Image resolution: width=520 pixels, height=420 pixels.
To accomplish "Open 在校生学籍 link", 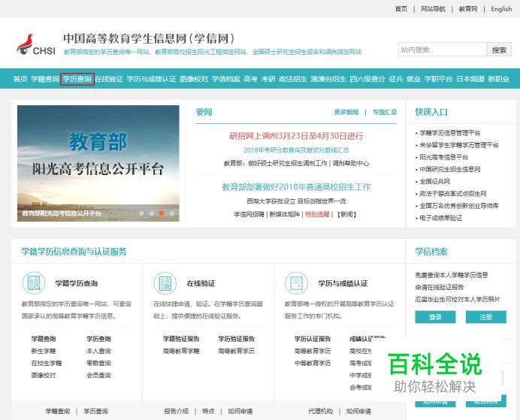I will click(x=47, y=363).
